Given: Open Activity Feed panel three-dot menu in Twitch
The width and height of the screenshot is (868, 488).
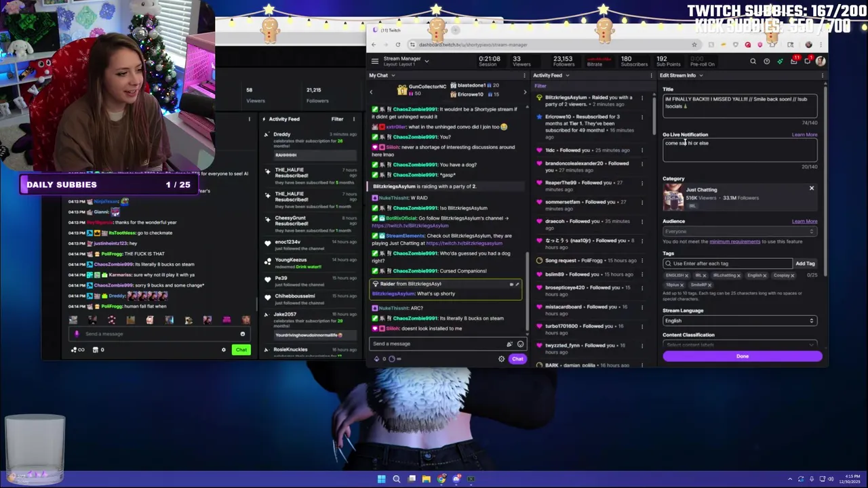Looking at the screenshot, I should point(652,75).
